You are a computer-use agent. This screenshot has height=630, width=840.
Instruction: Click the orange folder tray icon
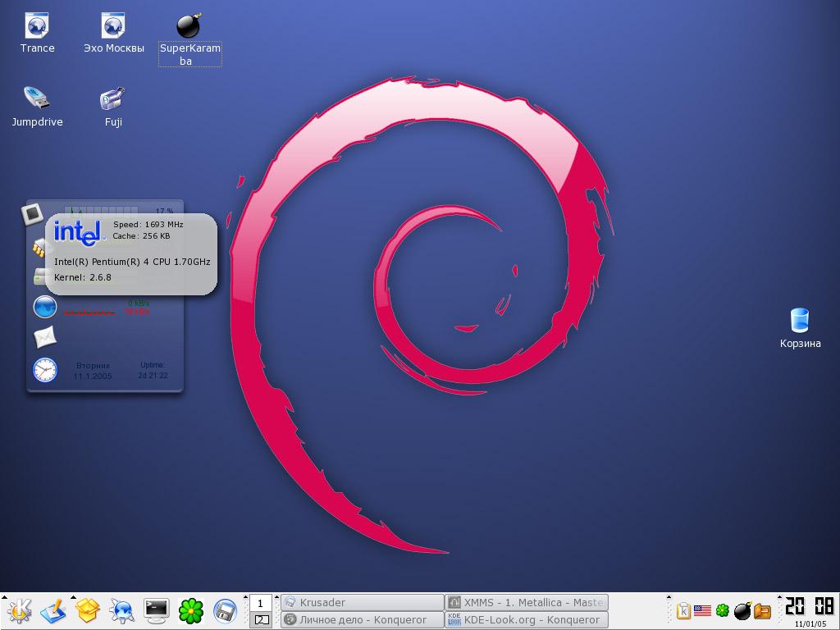coord(762,610)
